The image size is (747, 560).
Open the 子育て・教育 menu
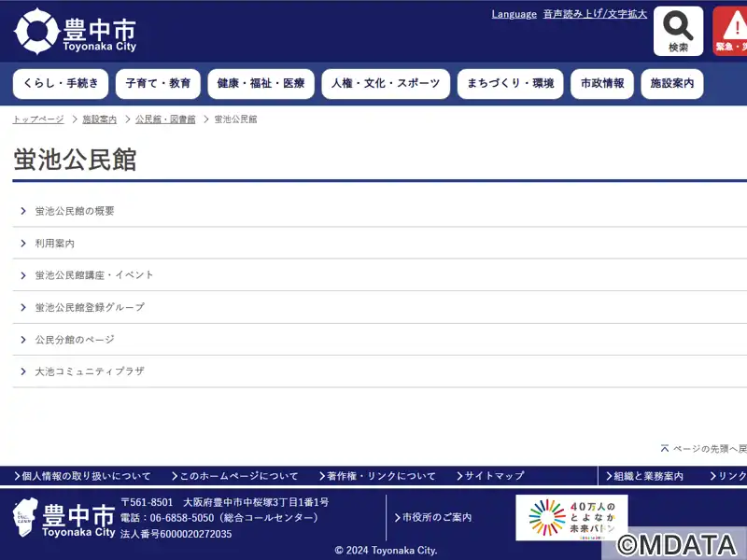(x=158, y=84)
